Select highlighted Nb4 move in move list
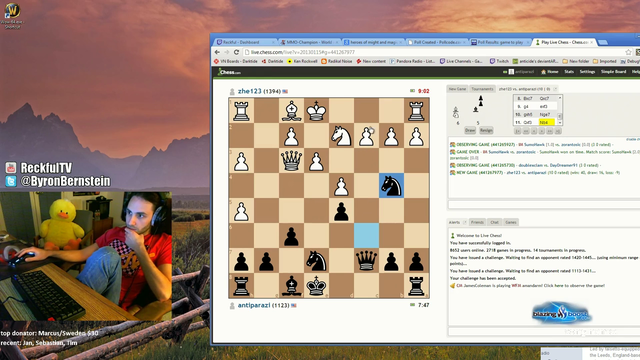This screenshot has height=360, width=640. tap(546, 122)
